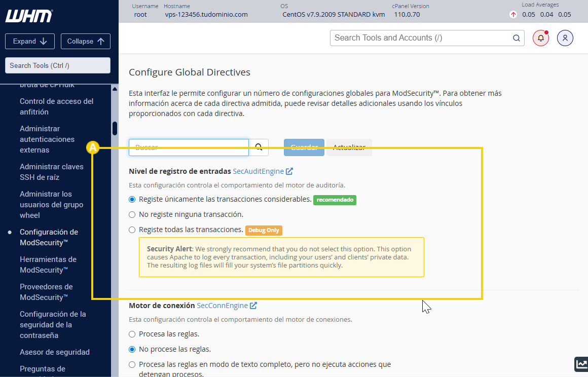This screenshot has width=588, height=377.
Task: Collapse all sidebar menu sections
Action: pos(86,41)
